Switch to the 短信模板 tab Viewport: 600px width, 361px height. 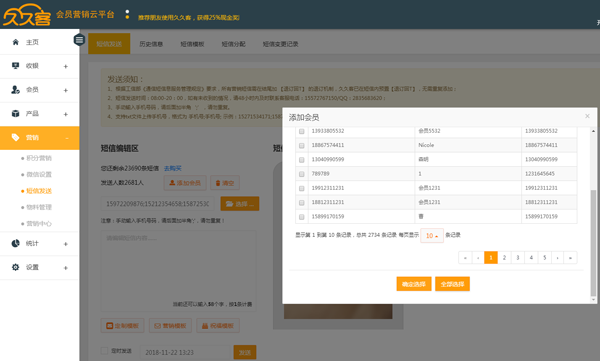click(192, 44)
